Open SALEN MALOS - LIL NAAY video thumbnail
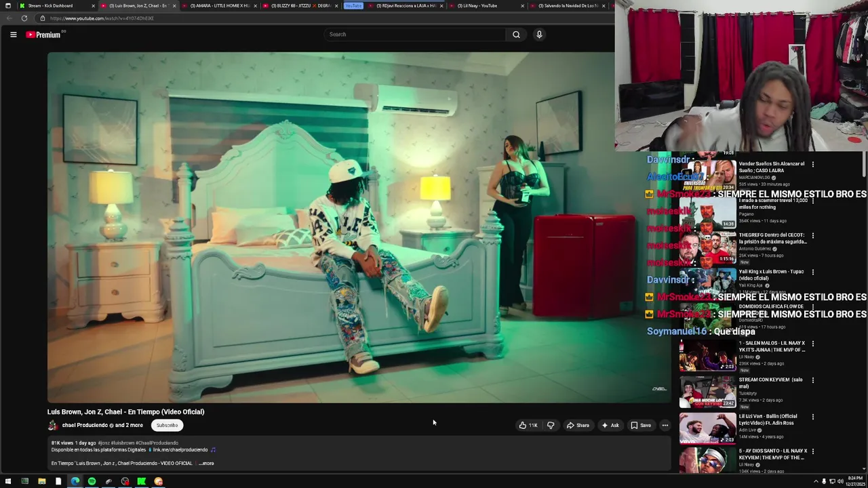This screenshot has height=488, width=868. tap(708, 355)
